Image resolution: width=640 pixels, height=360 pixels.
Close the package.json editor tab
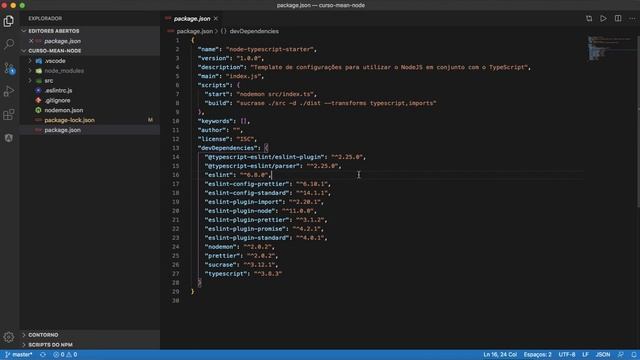point(216,19)
